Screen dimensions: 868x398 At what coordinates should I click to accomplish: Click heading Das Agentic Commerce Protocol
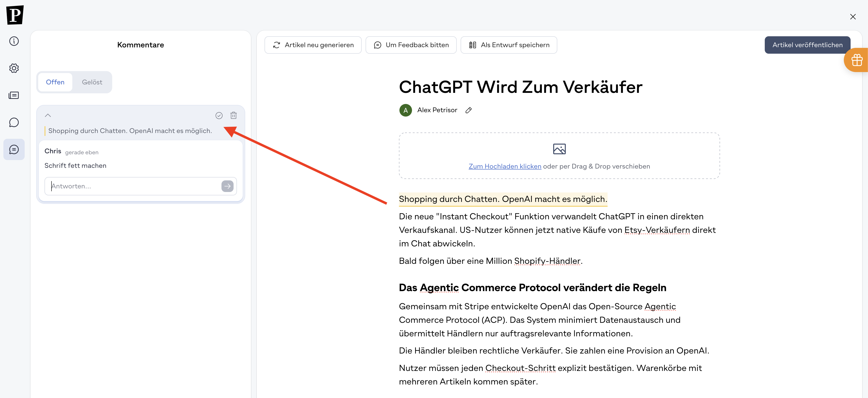532,287
